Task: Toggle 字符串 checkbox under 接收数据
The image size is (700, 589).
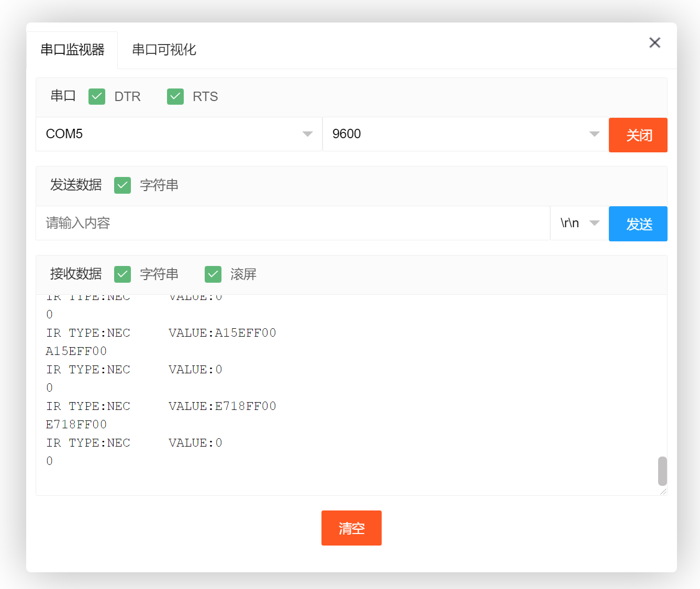Action: pyautogui.click(x=123, y=274)
